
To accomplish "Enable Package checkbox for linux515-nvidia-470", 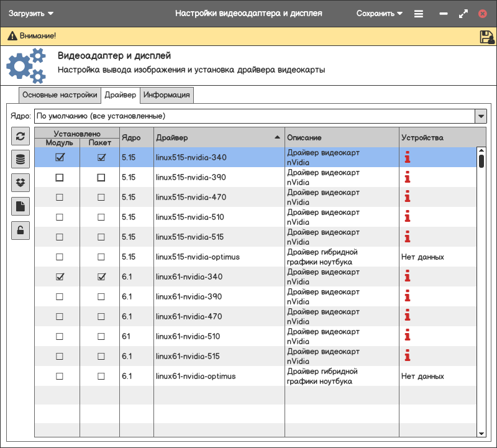I will pos(101,198).
